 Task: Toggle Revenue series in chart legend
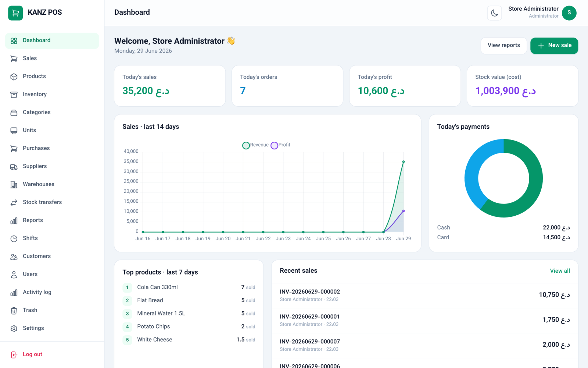click(x=255, y=145)
